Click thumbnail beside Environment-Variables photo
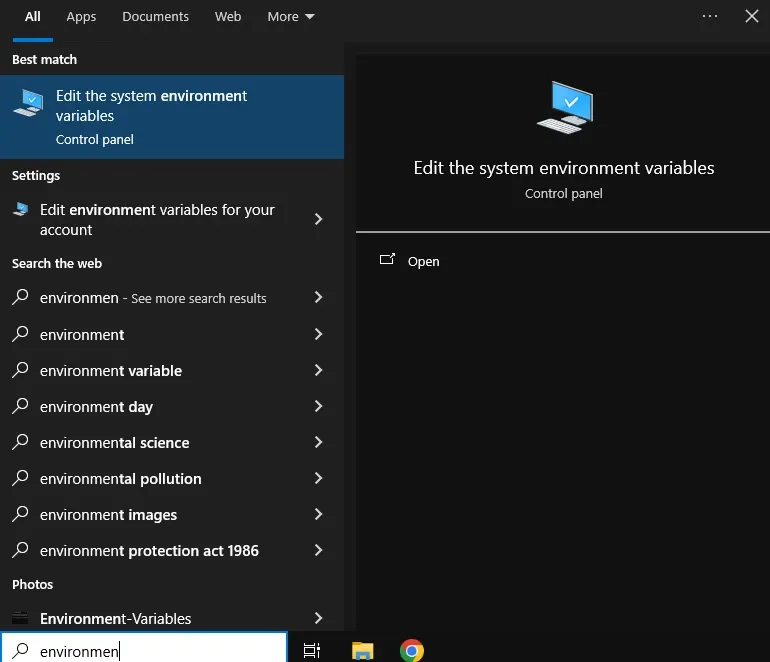Screen dimensions: 770x662 click(x=20, y=618)
